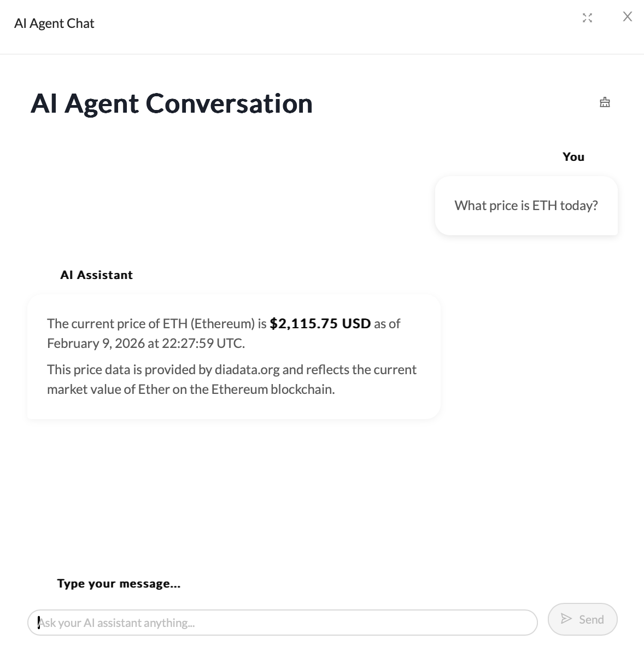Click the 'Type your message...' label
Screen dimensions: 644x651
pyautogui.click(x=119, y=584)
